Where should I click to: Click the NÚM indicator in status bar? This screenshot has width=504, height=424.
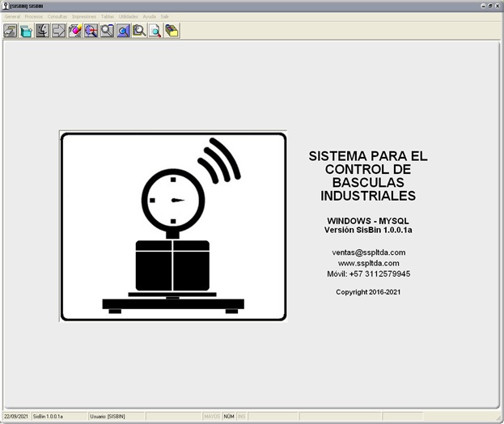[x=229, y=416]
